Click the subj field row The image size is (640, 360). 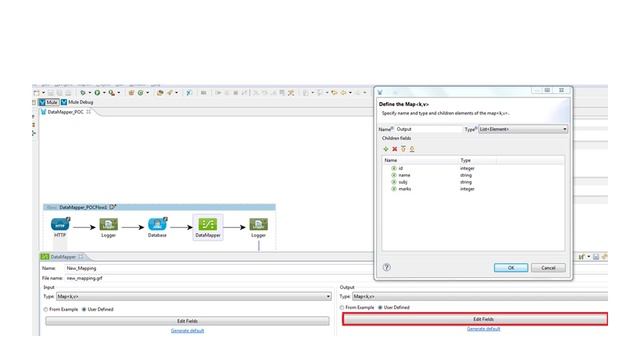[x=473, y=182]
